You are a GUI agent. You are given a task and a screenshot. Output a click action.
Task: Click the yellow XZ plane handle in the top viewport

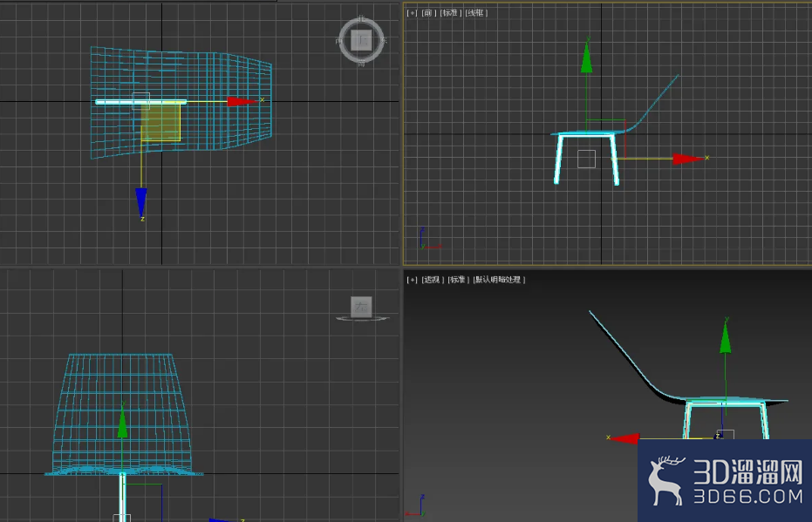coord(161,122)
